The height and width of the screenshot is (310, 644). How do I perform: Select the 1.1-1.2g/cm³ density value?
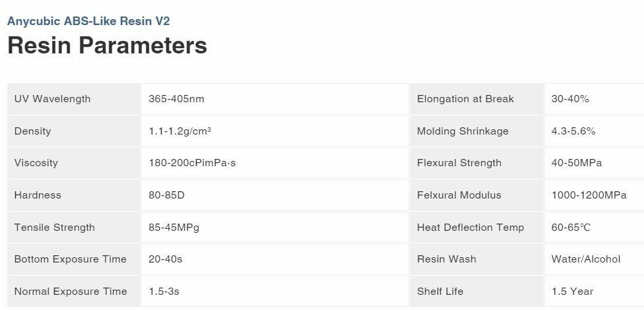180,131
